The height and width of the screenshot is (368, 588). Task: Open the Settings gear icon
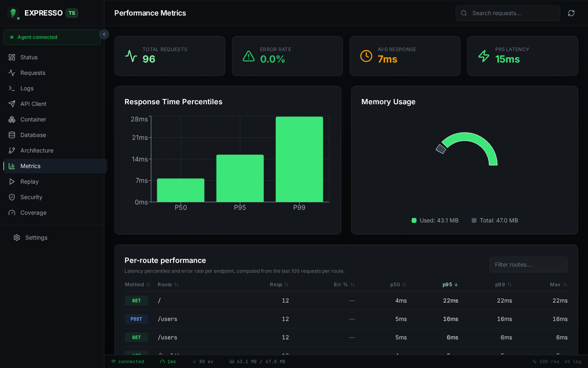tap(17, 238)
